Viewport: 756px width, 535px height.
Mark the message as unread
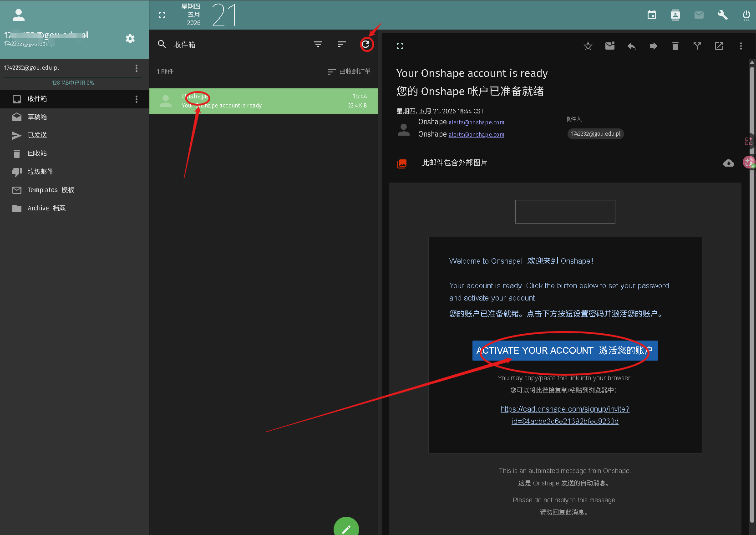pyautogui.click(x=610, y=46)
